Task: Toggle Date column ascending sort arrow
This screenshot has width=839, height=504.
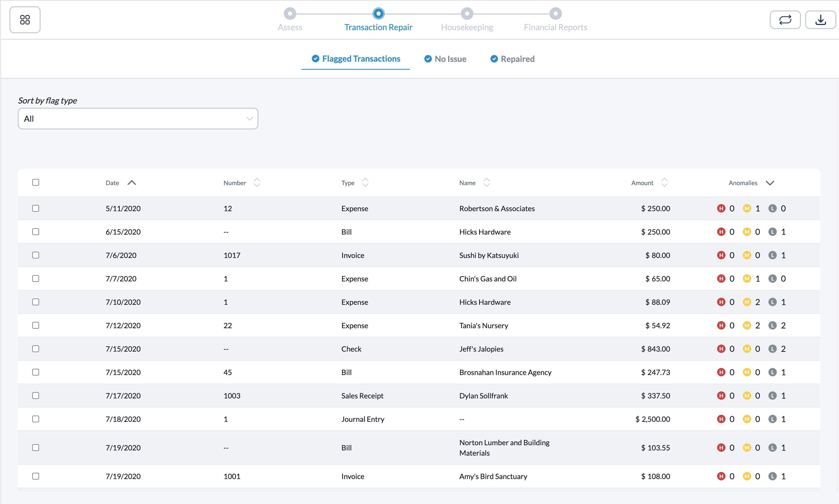Action: [132, 183]
